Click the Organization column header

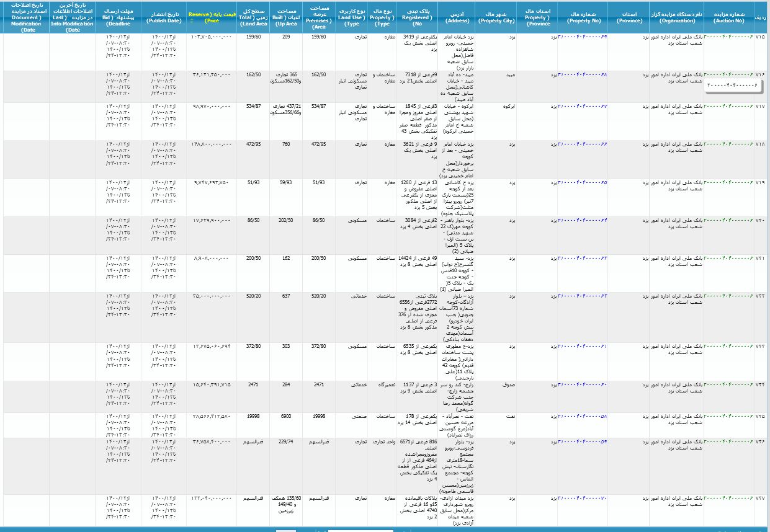point(676,17)
